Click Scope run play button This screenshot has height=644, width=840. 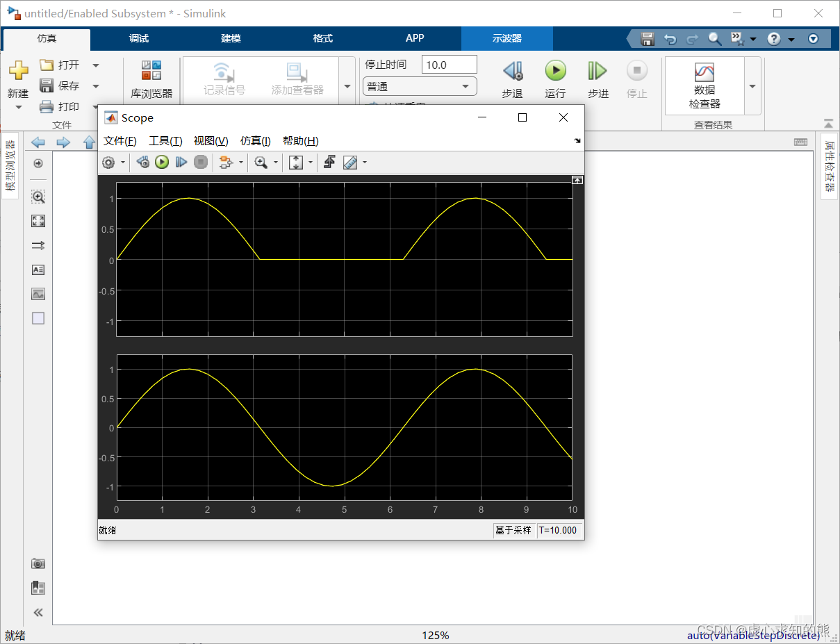tap(162, 163)
